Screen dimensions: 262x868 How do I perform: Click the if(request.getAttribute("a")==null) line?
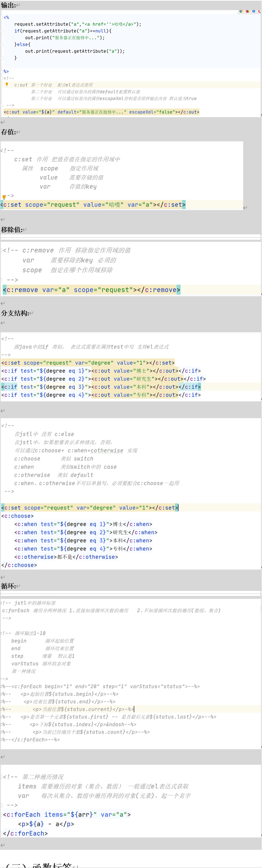pyautogui.click(x=63, y=31)
